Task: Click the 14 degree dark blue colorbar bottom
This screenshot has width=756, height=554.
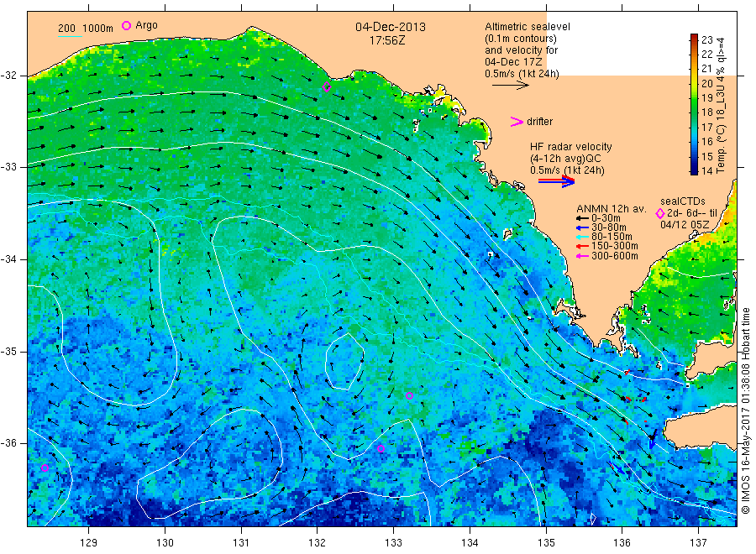Action: point(694,170)
